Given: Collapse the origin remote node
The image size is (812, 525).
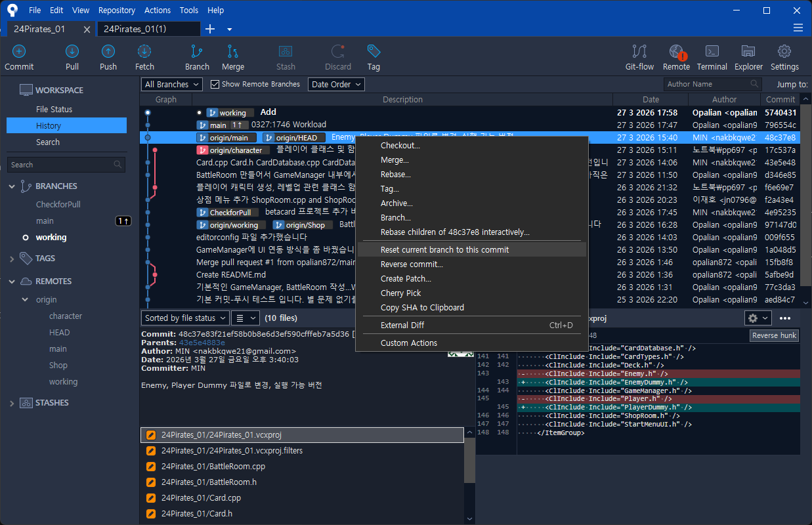Looking at the screenshot, I should [26, 300].
